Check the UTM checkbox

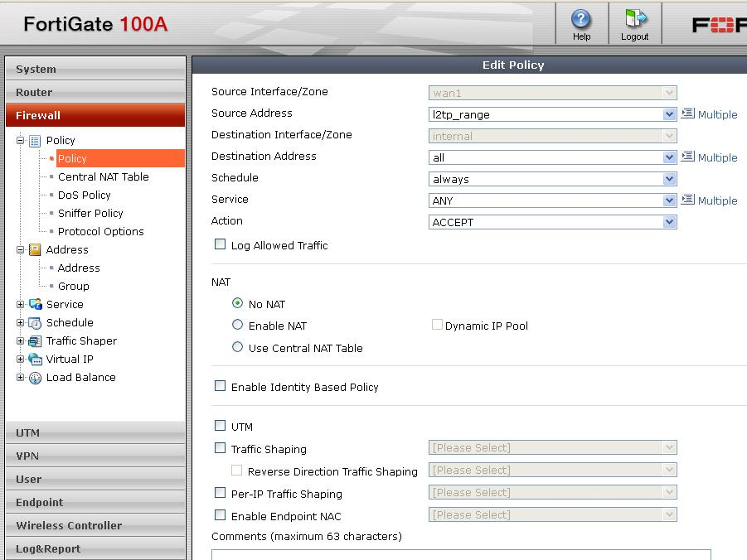221,426
